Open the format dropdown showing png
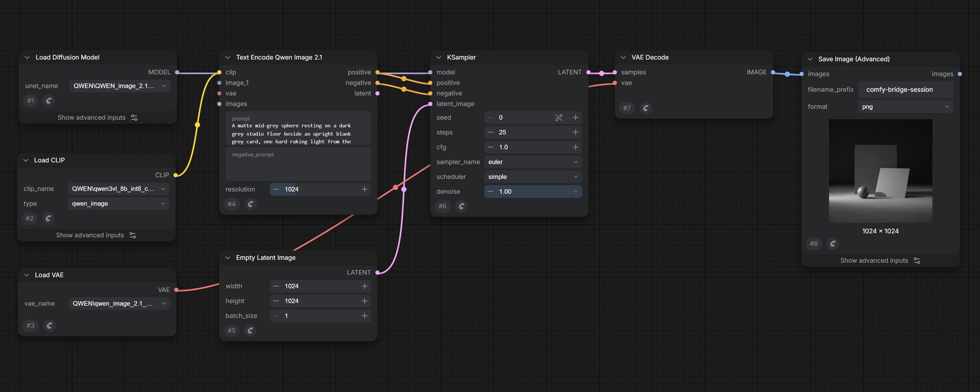The height and width of the screenshot is (392, 980). 906,106
